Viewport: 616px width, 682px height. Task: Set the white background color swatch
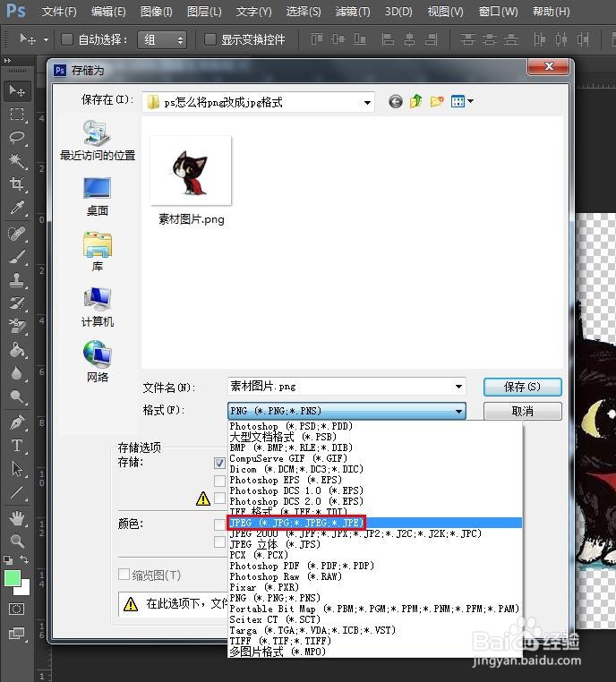click(x=24, y=589)
